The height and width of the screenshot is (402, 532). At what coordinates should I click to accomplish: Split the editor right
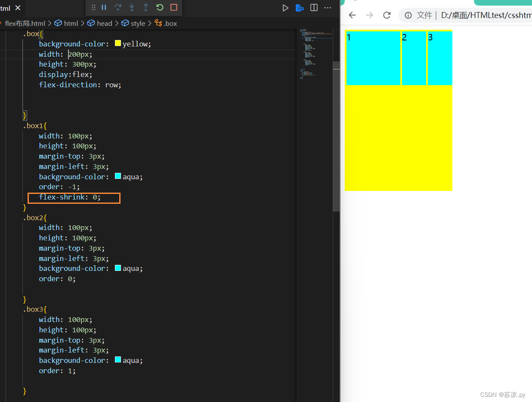pyautogui.click(x=314, y=8)
